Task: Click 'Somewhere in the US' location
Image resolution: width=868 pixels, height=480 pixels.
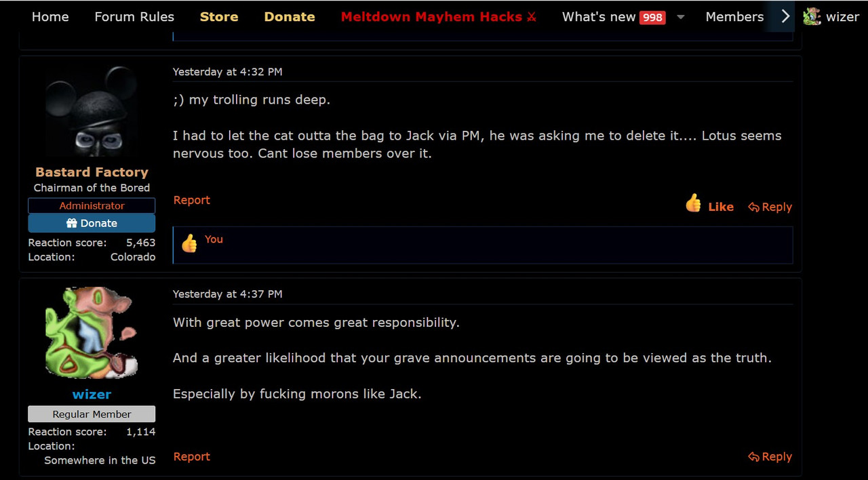Action: click(x=100, y=460)
